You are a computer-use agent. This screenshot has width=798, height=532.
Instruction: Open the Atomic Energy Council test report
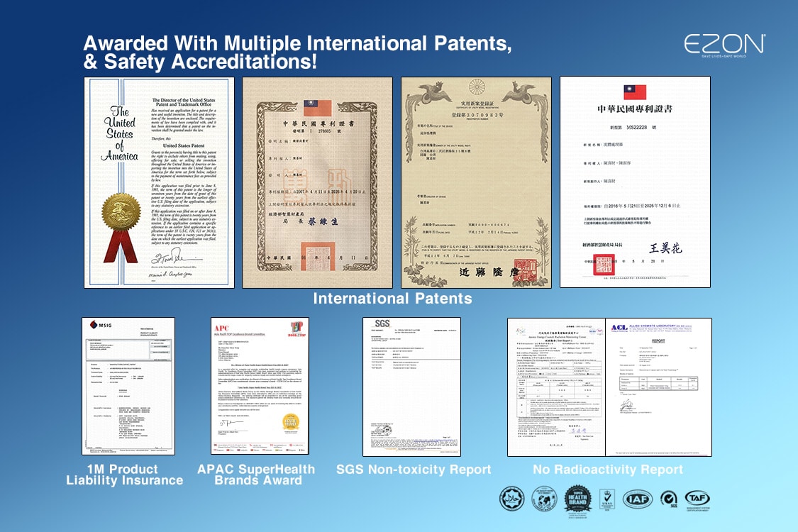[556, 387]
